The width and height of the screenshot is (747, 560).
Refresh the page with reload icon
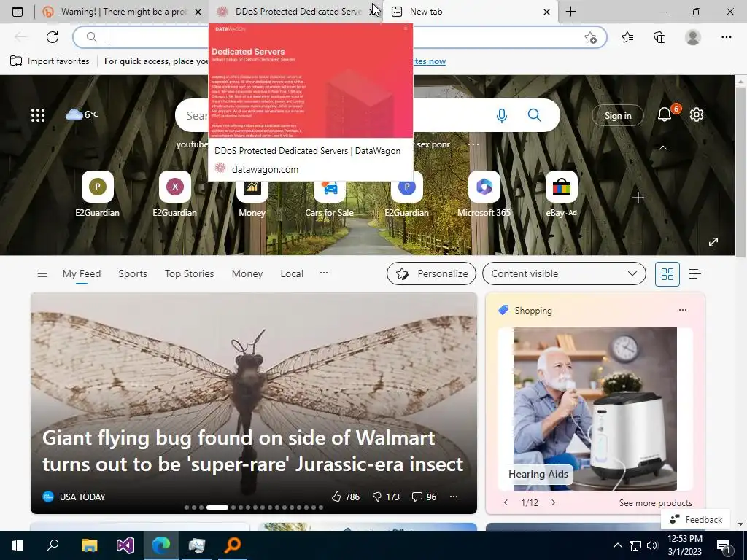53,37
